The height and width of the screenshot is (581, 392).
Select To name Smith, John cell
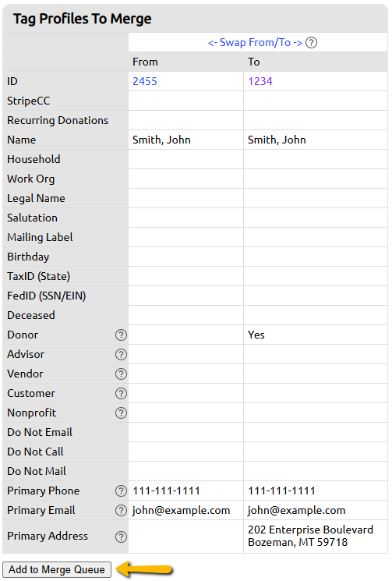316,140
